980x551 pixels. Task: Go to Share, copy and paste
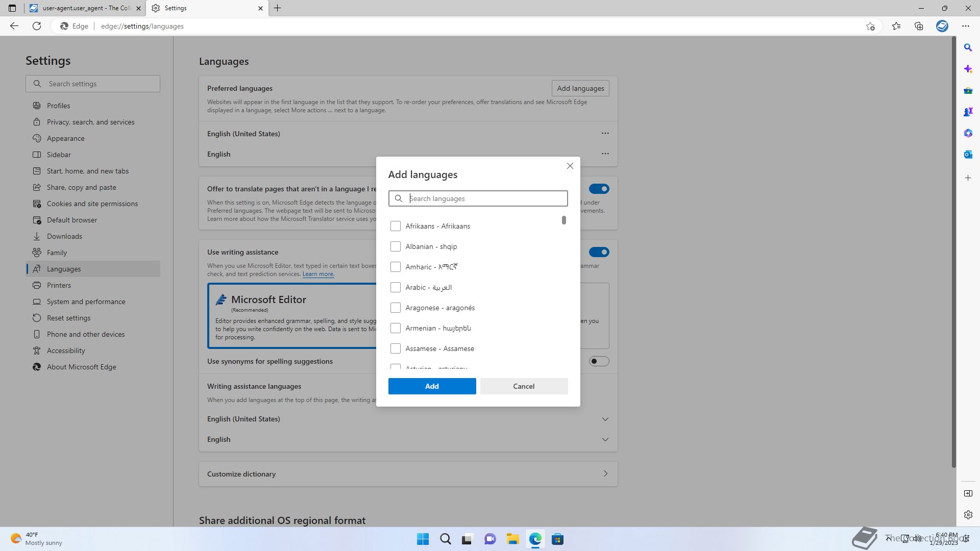pos(93,187)
